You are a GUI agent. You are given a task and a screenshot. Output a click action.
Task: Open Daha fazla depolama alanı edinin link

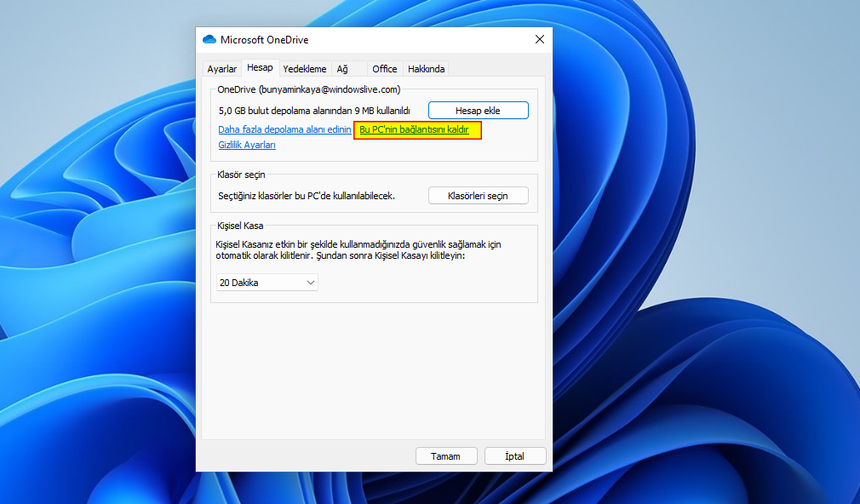(x=284, y=129)
